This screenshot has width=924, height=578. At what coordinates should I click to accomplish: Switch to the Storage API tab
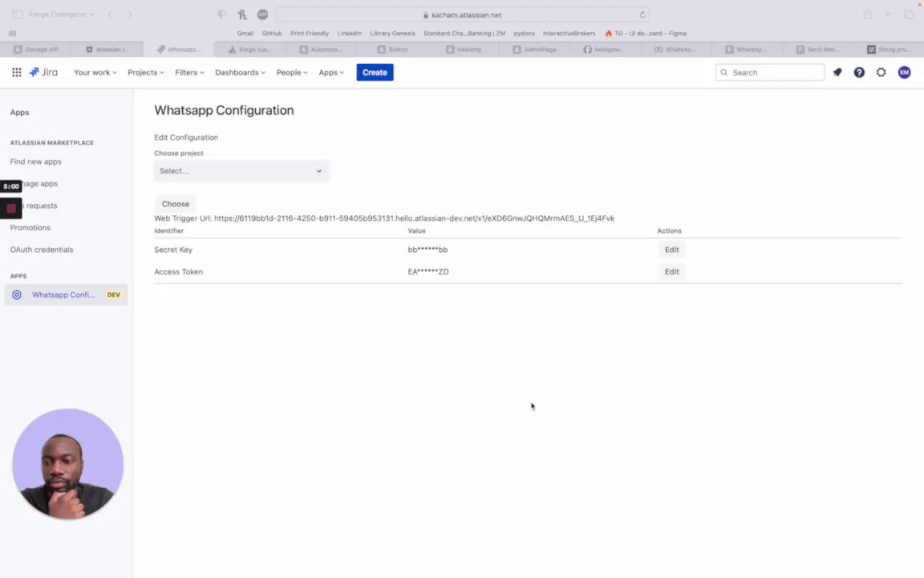point(35,50)
